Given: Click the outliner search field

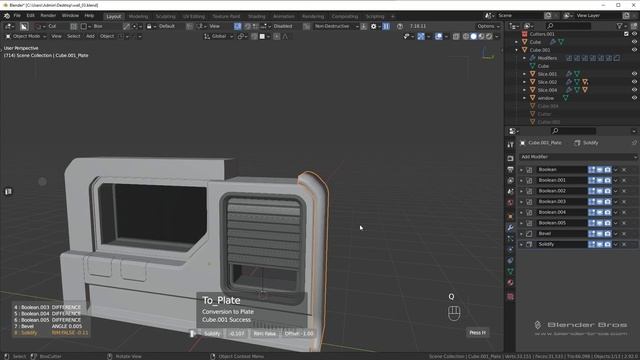Looking at the screenshot, I should pyautogui.click(x=569, y=26).
